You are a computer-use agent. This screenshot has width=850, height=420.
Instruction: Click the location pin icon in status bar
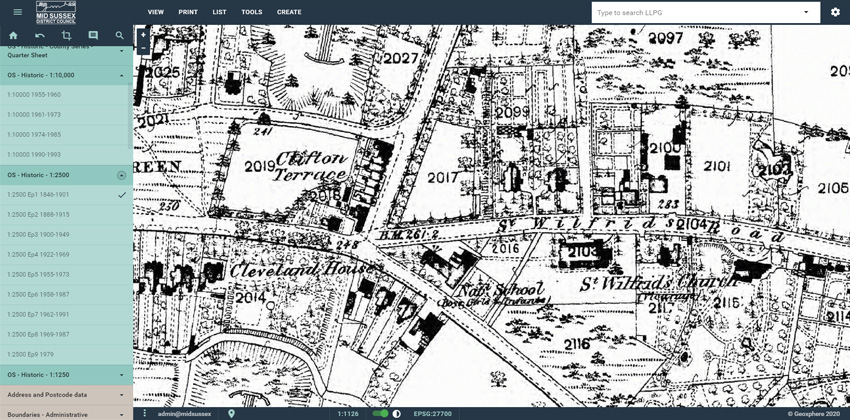[x=231, y=413]
